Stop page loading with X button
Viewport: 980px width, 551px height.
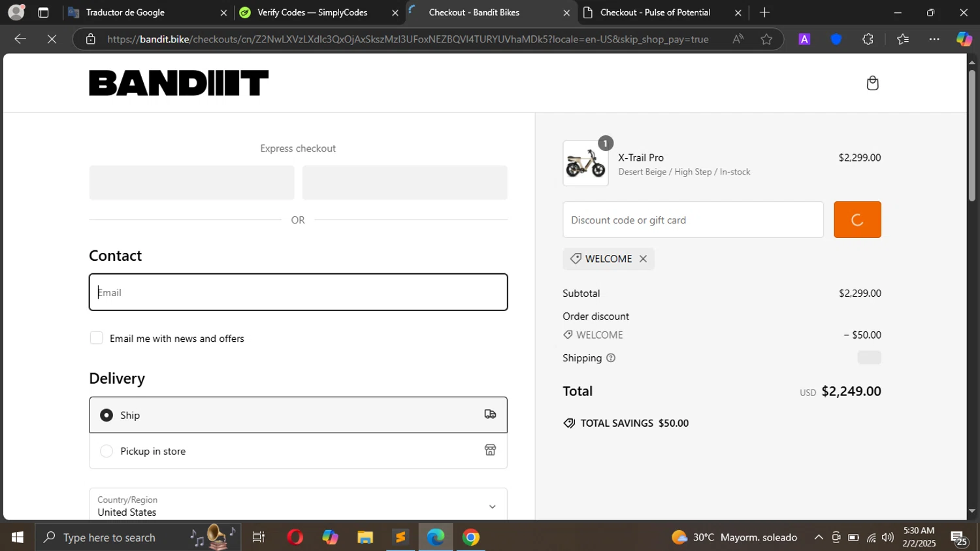52,39
